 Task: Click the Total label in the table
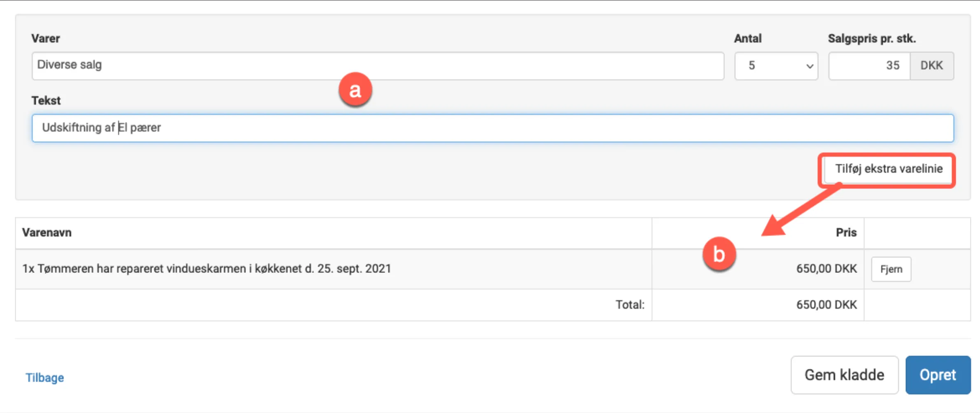pos(630,305)
